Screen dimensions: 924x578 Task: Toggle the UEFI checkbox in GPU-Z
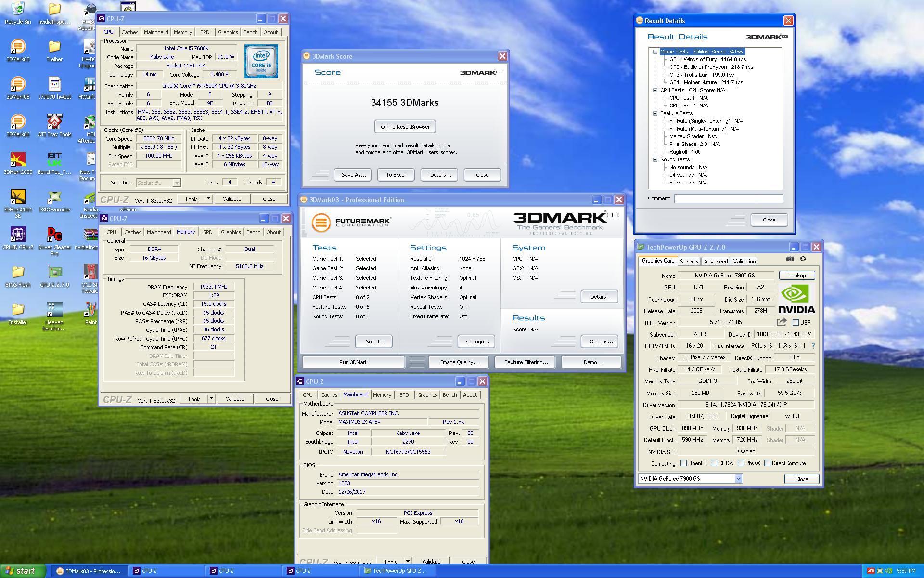pyautogui.click(x=796, y=323)
